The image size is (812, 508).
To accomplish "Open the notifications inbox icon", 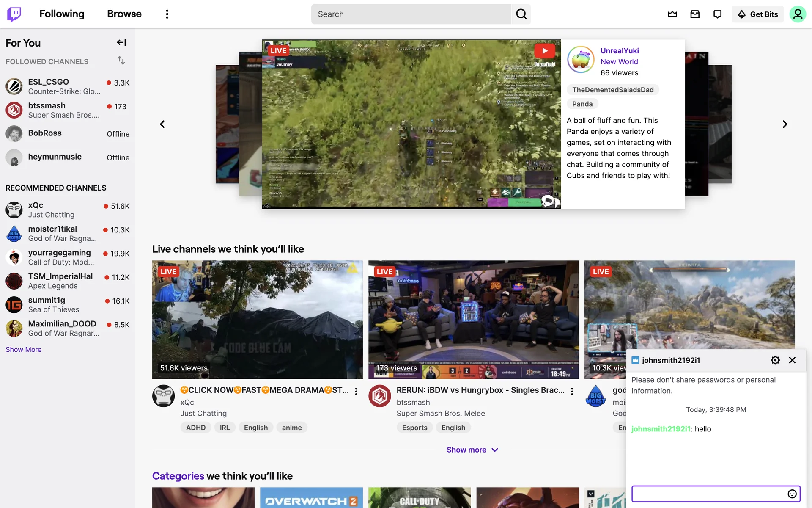I will (695, 14).
